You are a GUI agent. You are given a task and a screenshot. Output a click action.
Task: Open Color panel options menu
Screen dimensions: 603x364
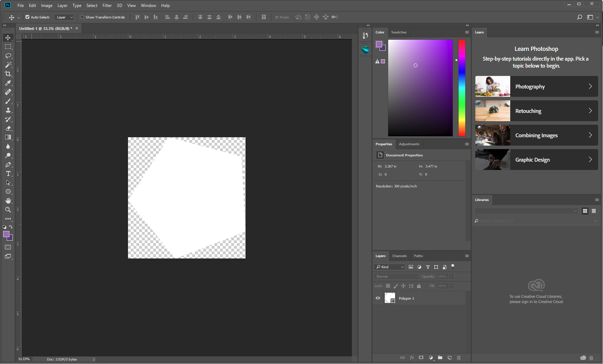click(467, 32)
